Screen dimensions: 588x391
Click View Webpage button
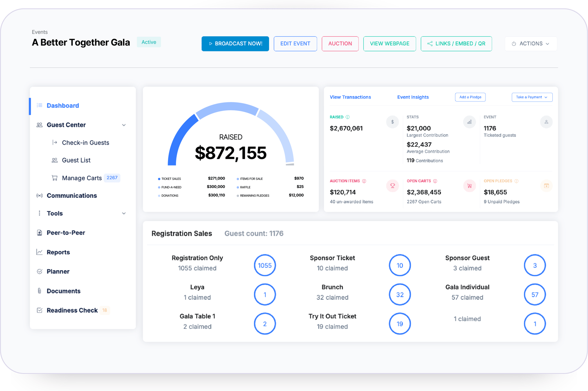pos(390,44)
